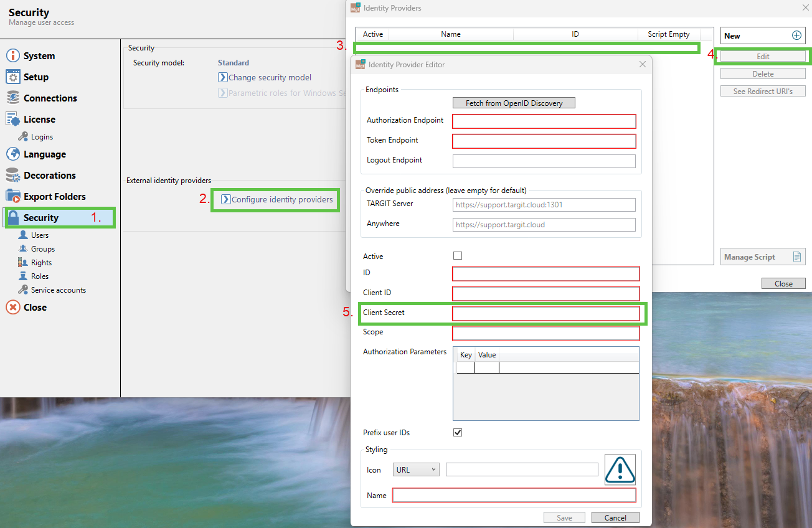Click into the Client Secret field
This screenshot has width=812, height=528.
pyautogui.click(x=545, y=313)
